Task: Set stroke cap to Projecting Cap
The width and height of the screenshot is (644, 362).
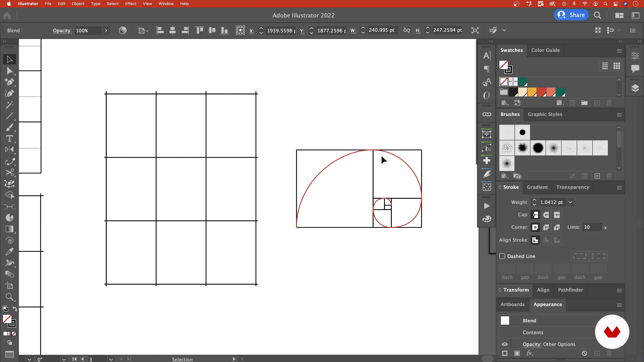Action: click(x=557, y=215)
